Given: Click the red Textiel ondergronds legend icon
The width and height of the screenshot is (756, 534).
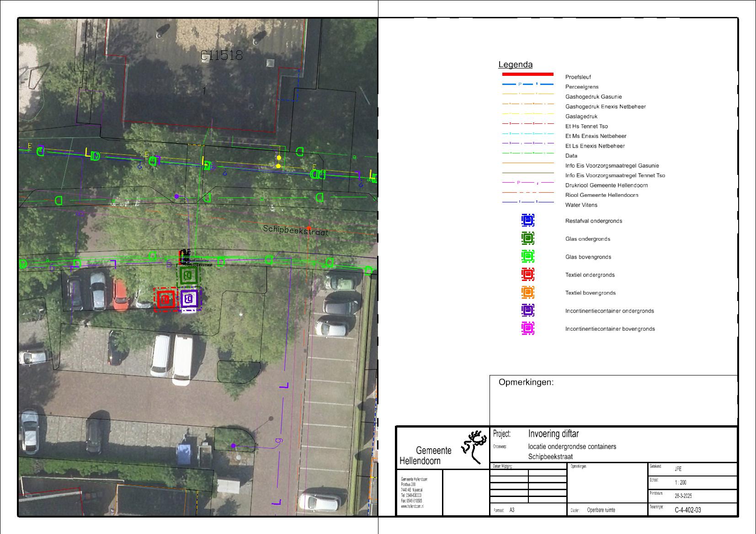Looking at the screenshot, I should [527, 274].
